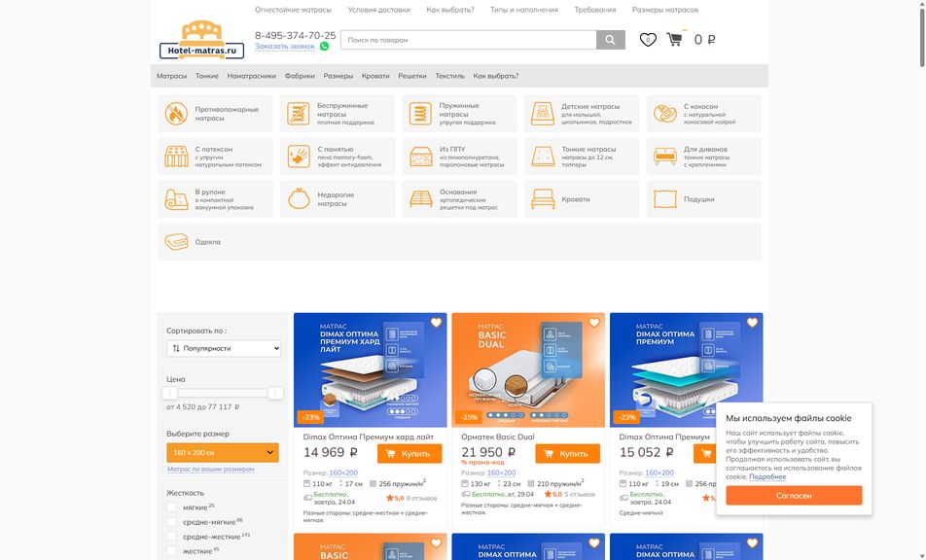The image size is (926, 560).
Task: Click the Hotel-matras.ru logo
Action: click(201, 40)
